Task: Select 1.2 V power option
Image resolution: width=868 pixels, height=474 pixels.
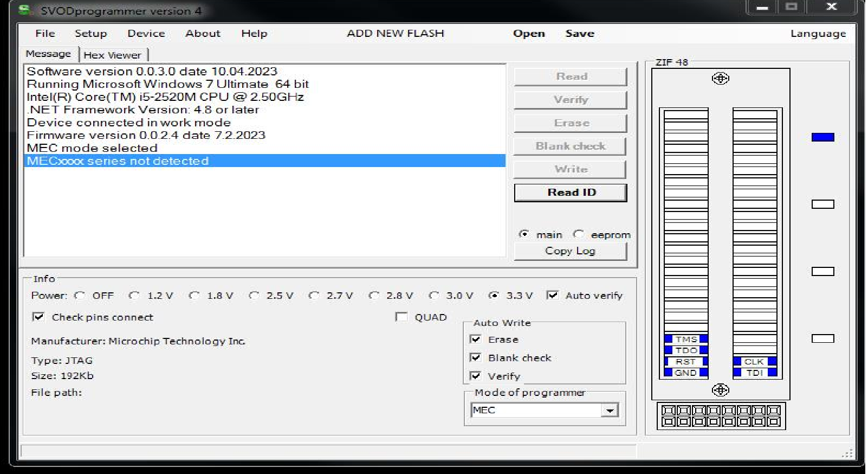Action: point(134,296)
